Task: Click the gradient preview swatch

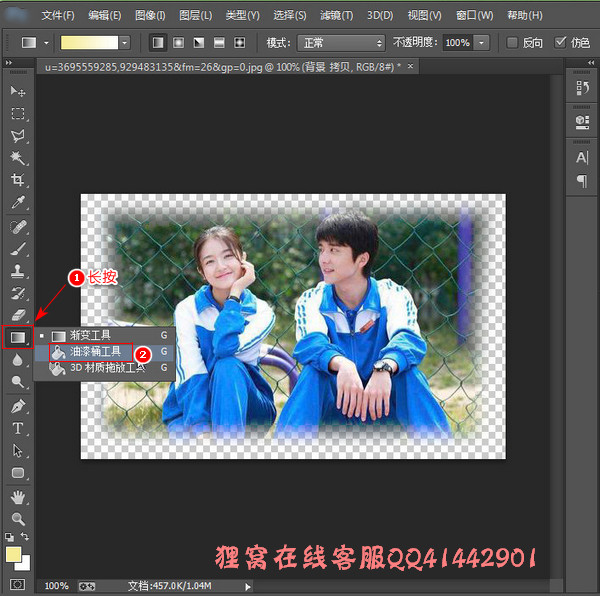Action: tap(89, 43)
